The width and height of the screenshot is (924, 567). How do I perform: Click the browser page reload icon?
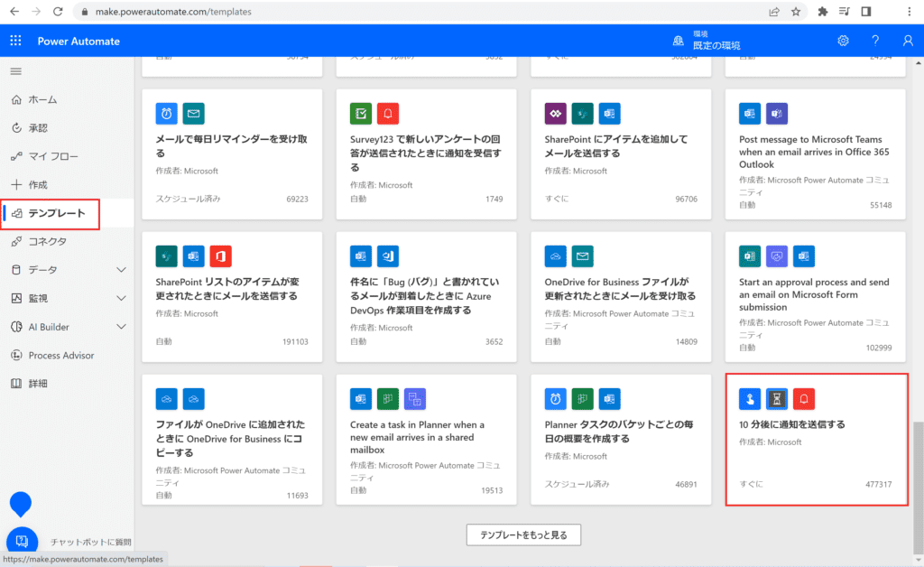58,12
